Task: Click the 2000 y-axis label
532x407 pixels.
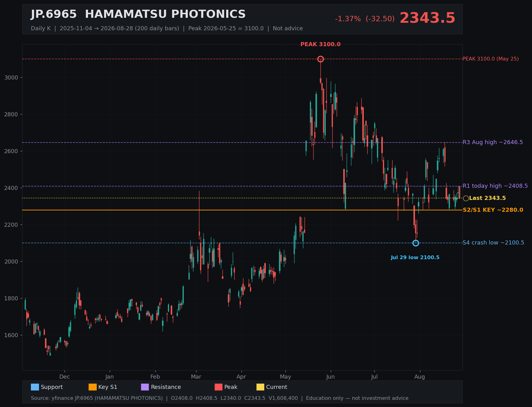Action: 11,262
